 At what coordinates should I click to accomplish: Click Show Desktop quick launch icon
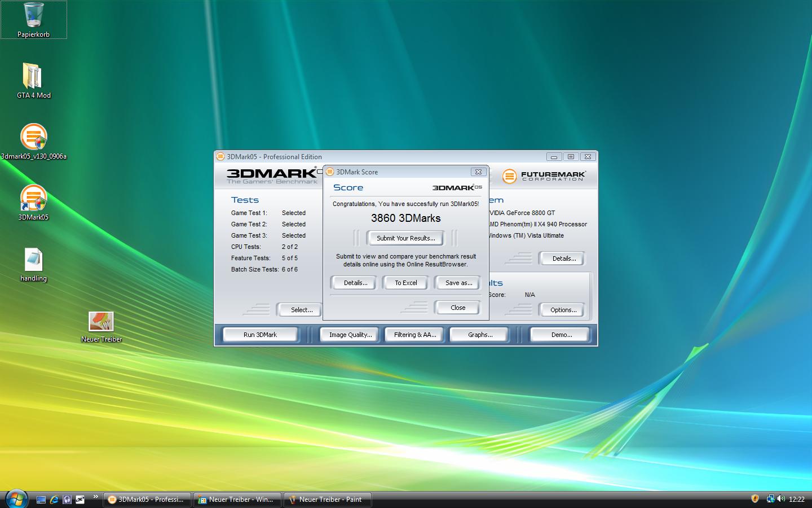(41, 500)
